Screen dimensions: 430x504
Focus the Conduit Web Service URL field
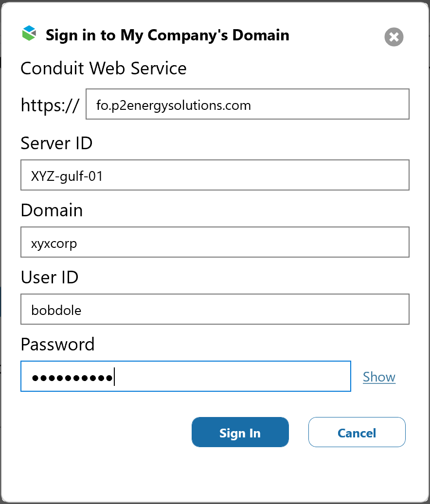click(247, 104)
